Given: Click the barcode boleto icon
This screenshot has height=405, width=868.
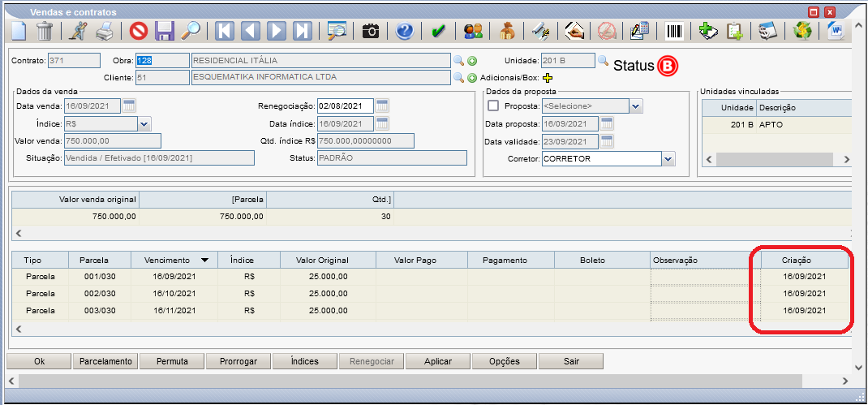Looking at the screenshot, I should pos(673,31).
